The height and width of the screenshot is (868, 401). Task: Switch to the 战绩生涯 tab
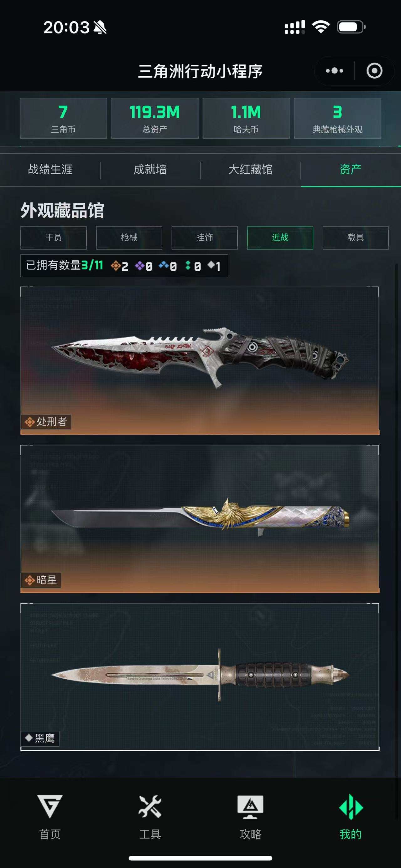(50, 170)
